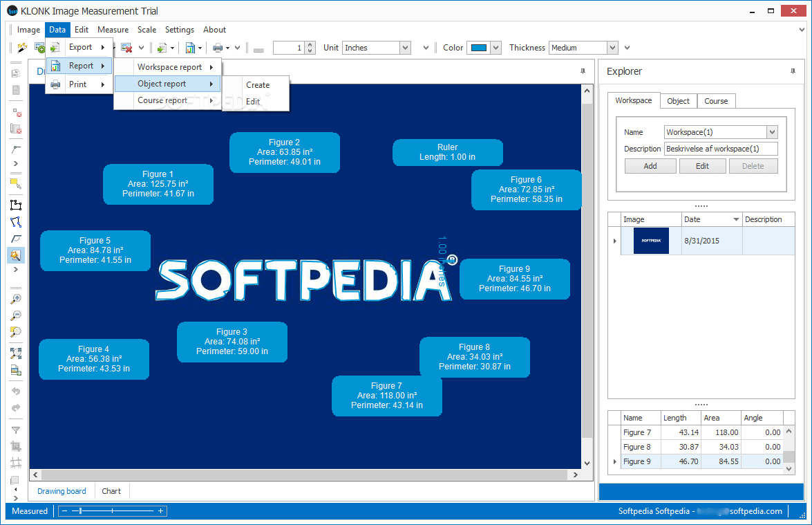Image resolution: width=812 pixels, height=525 pixels.
Task: Click the report chart toolbar icon
Action: click(x=190, y=48)
